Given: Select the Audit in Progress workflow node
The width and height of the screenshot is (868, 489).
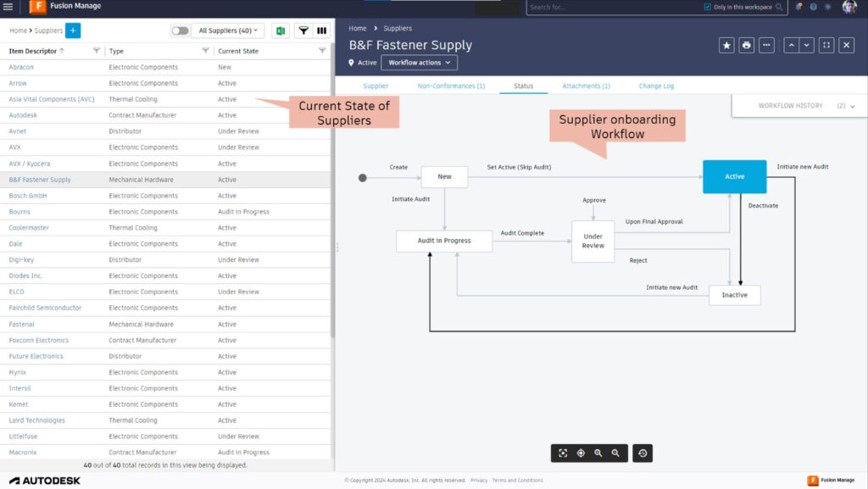Looking at the screenshot, I should point(444,241).
